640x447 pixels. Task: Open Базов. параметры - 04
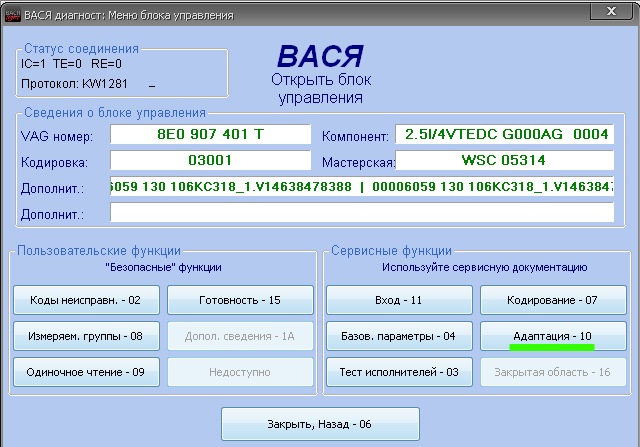399,336
